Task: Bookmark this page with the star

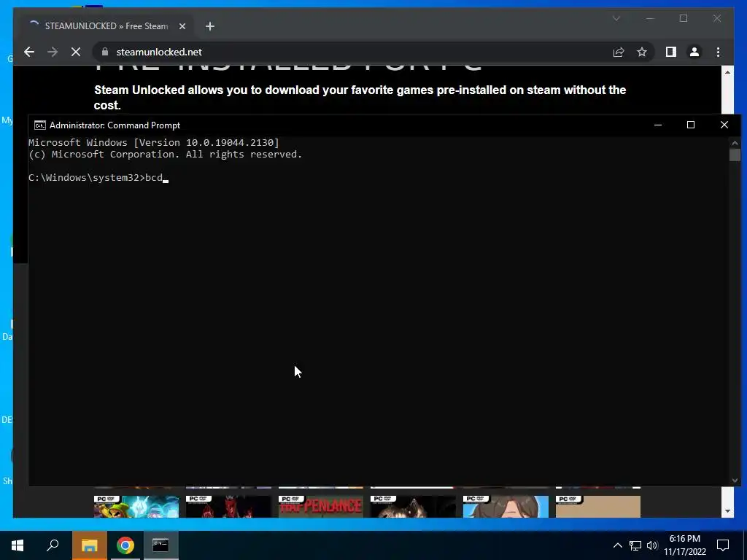Action: pos(642,52)
